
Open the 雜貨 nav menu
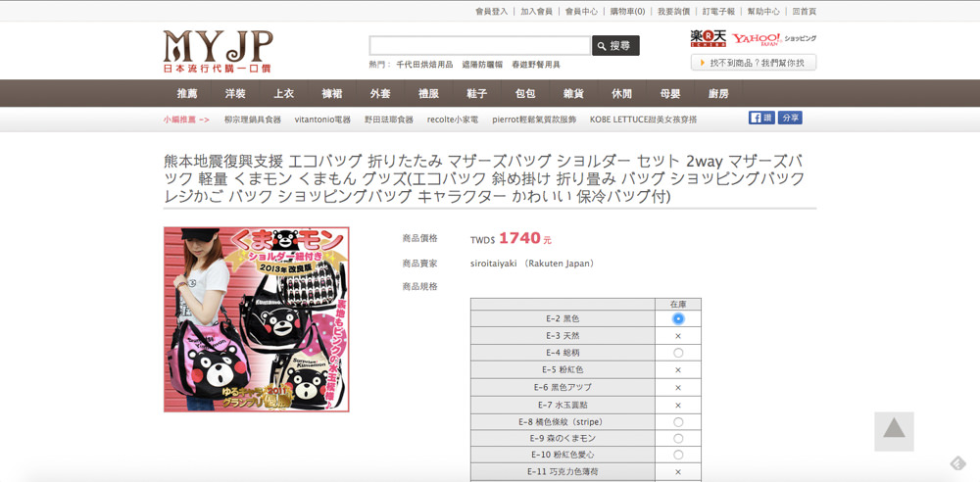573,93
